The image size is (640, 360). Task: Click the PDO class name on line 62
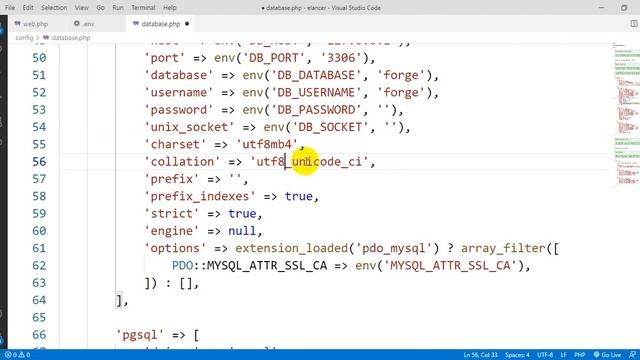tap(182, 266)
